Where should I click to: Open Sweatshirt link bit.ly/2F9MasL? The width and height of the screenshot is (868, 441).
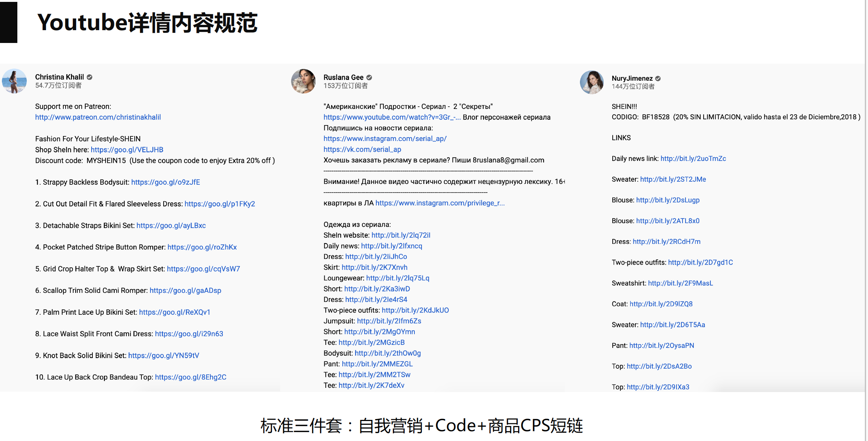click(681, 283)
